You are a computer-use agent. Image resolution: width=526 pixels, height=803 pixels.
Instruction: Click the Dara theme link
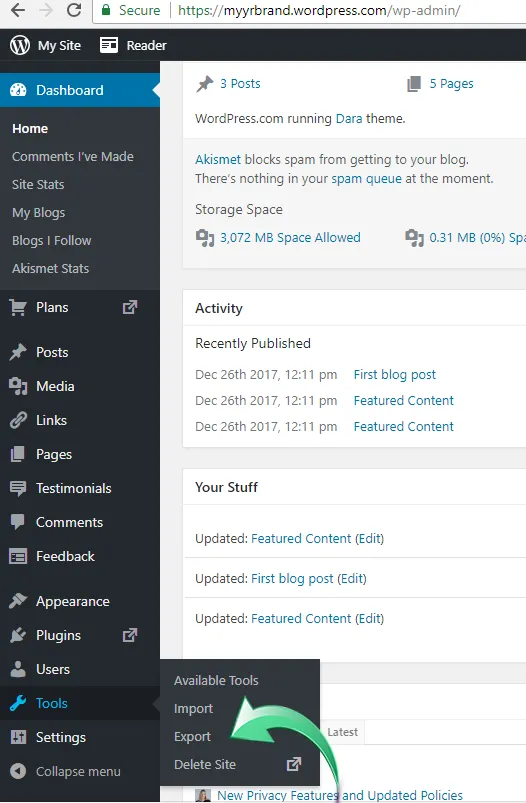coord(349,118)
